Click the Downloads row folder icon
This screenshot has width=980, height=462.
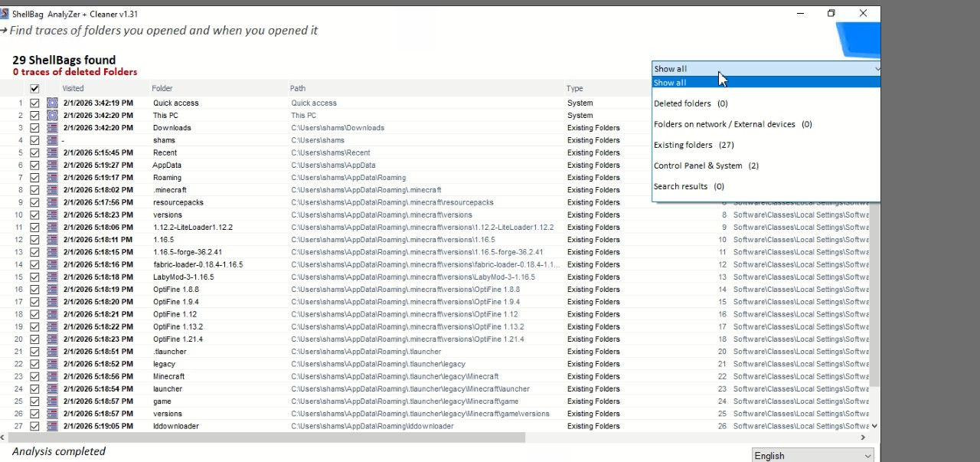point(52,128)
